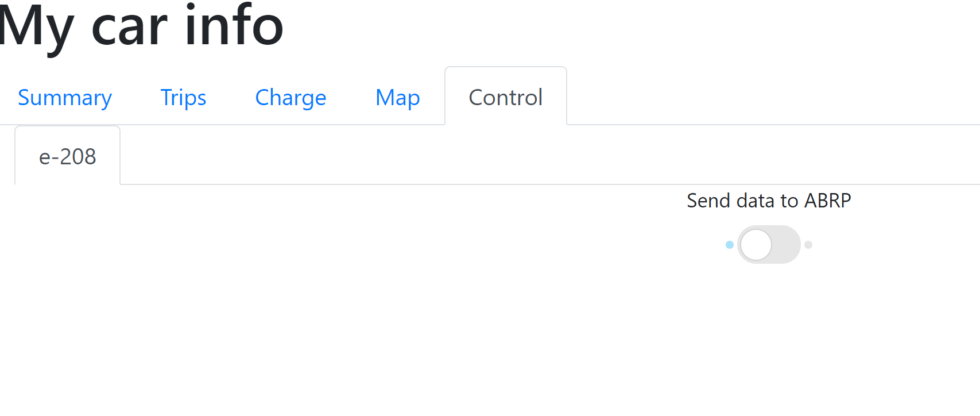
Task: View charging info via the Charge tab
Action: coord(290,97)
